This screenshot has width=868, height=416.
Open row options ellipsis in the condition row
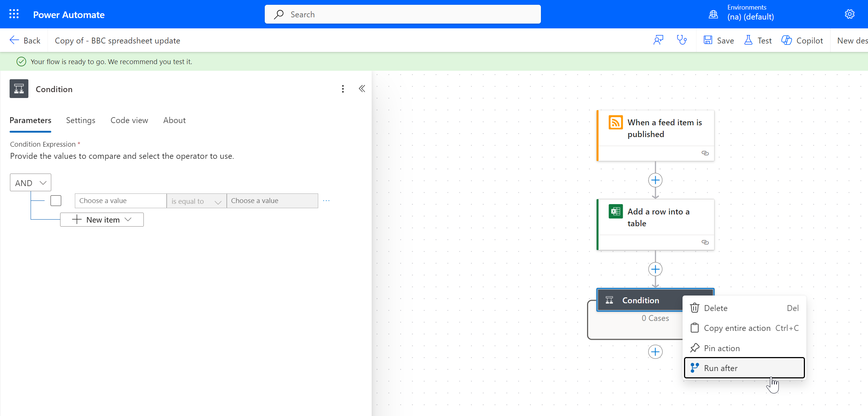326,201
